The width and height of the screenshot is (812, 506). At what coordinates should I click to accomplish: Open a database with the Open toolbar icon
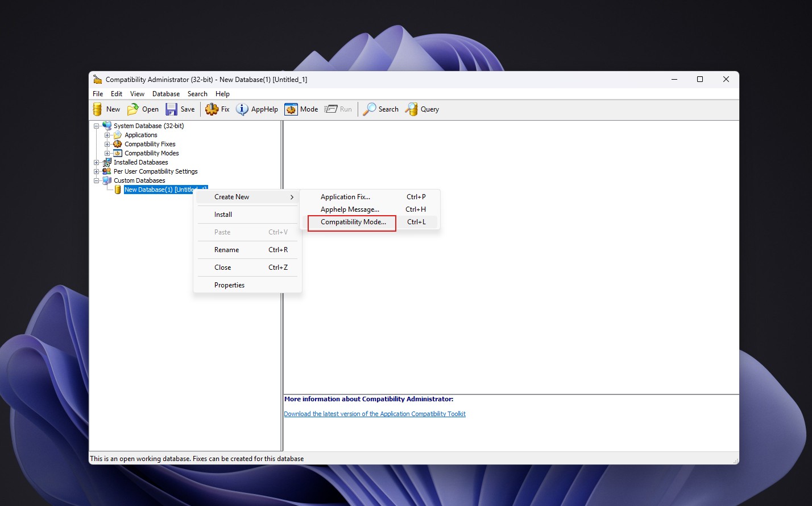(133, 109)
